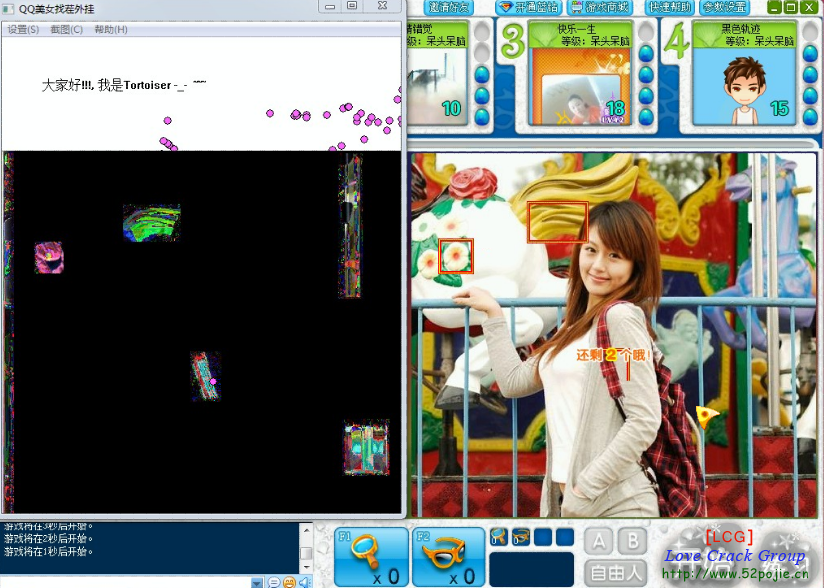
Task: Click the avatar of the player scoring 10
Action: coord(436,87)
